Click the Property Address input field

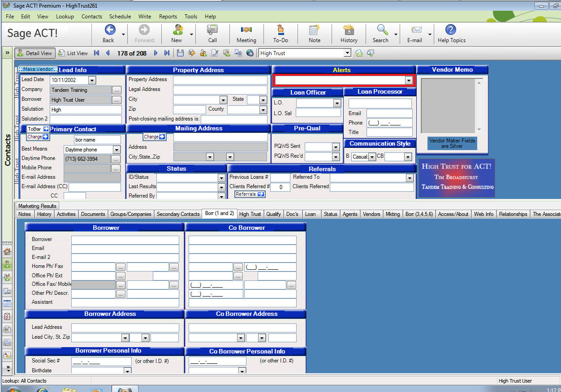pos(220,80)
